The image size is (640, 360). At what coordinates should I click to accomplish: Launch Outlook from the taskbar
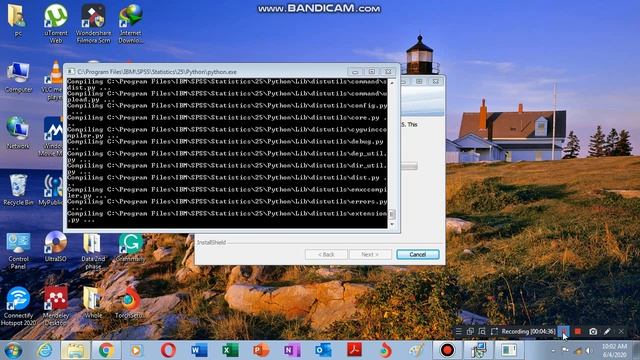(323, 350)
